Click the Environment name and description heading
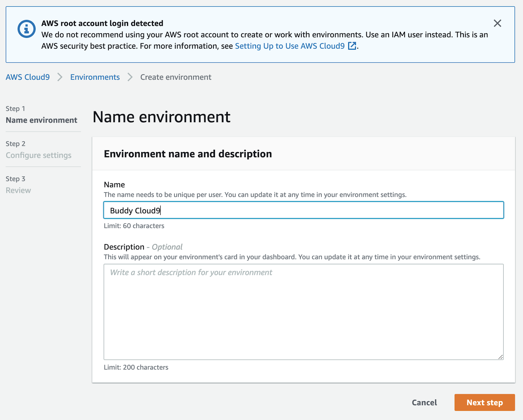The height and width of the screenshot is (420, 523). click(188, 154)
